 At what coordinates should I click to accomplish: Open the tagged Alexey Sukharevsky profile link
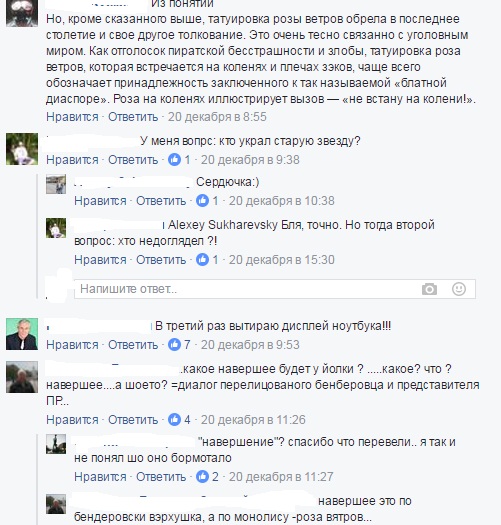pos(223,225)
